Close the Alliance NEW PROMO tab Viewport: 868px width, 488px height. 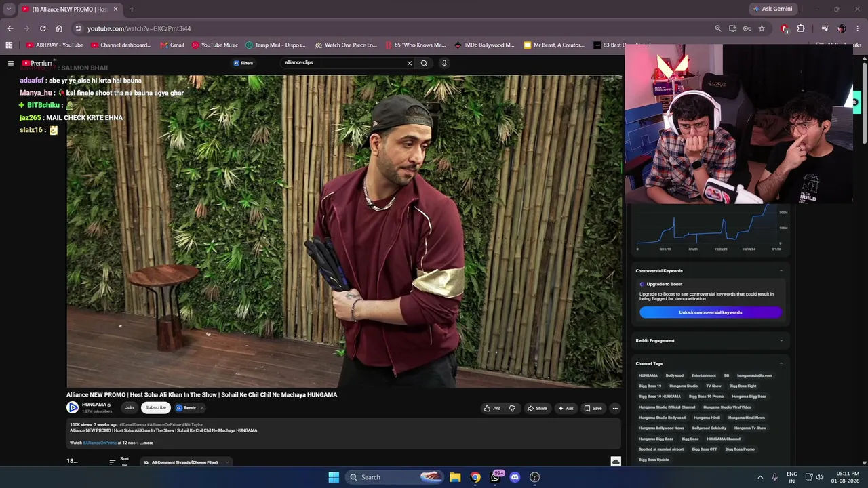[x=115, y=9]
